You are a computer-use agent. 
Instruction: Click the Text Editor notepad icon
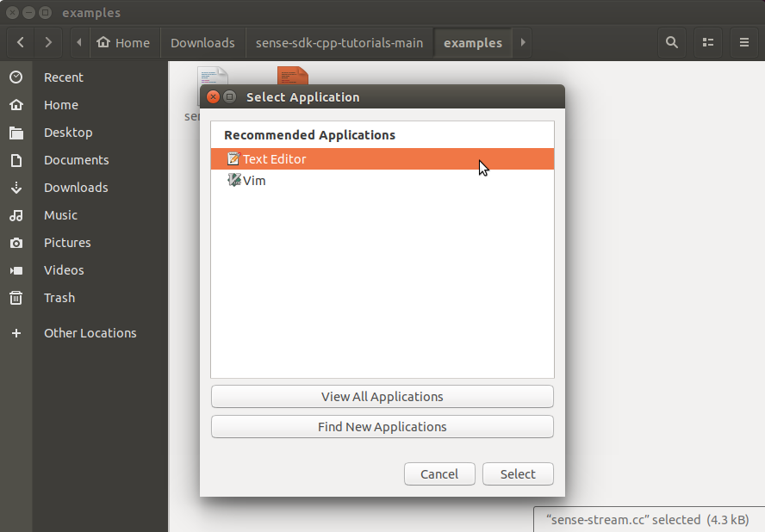(x=233, y=159)
